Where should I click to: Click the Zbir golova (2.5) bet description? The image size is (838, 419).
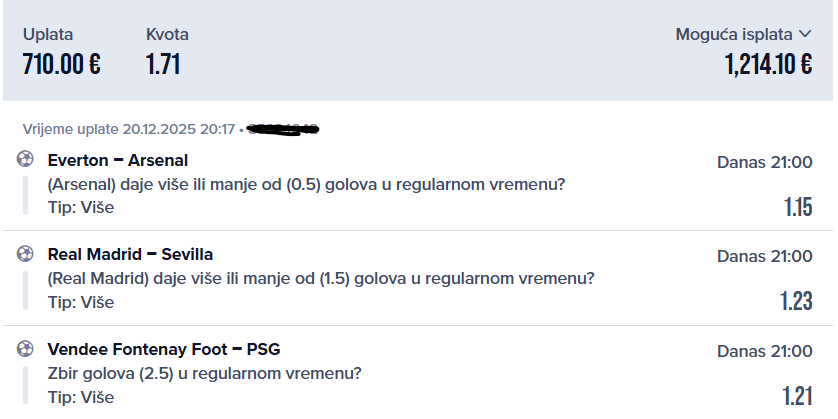tap(204, 374)
